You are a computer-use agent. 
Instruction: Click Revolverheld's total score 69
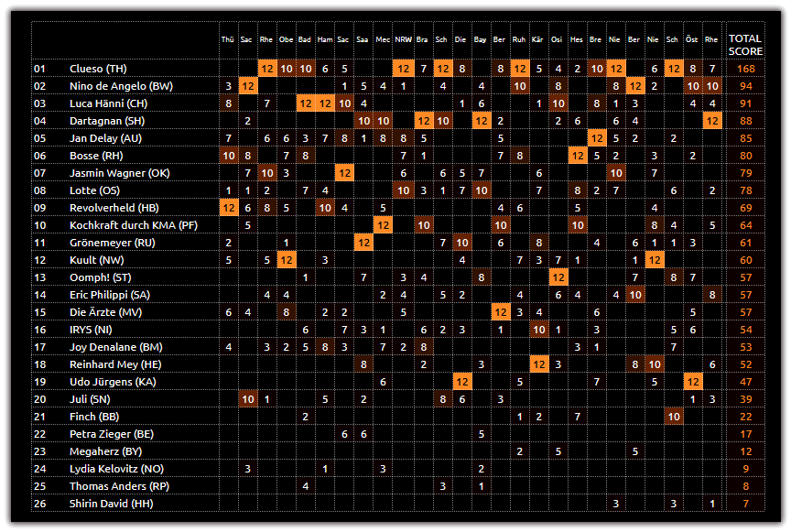tap(745, 208)
